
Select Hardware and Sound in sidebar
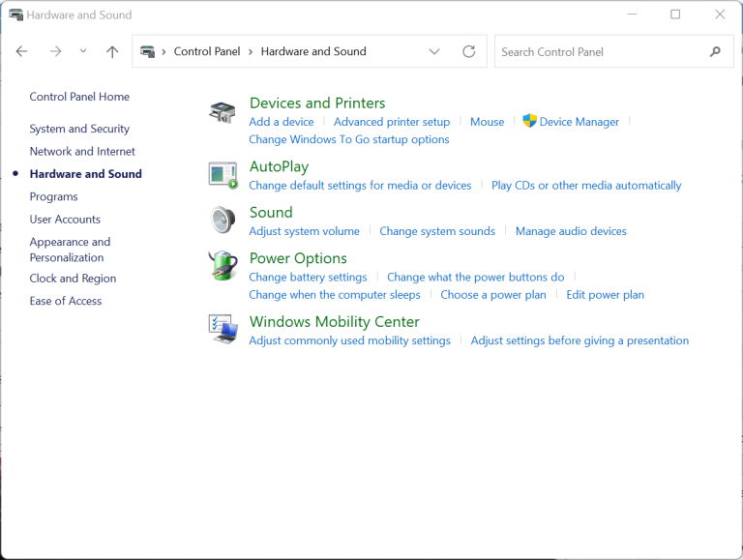pyautogui.click(x=85, y=174)
